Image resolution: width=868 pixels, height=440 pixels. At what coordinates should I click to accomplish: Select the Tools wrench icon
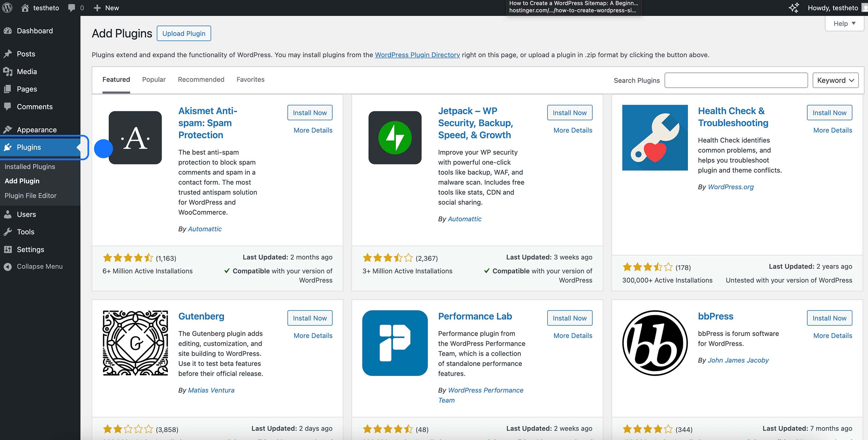point(8,232)
